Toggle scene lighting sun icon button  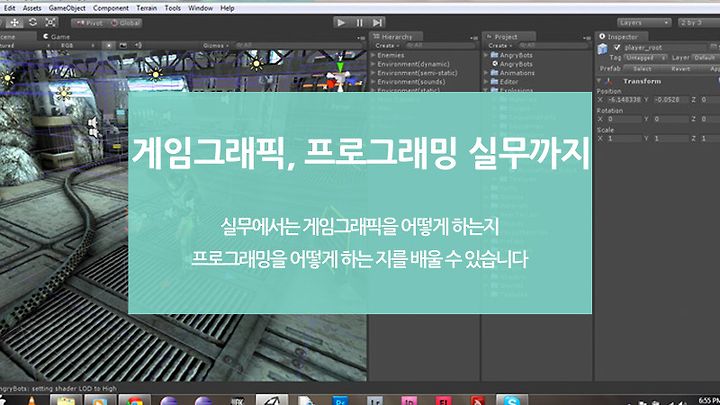pos(108,45)
